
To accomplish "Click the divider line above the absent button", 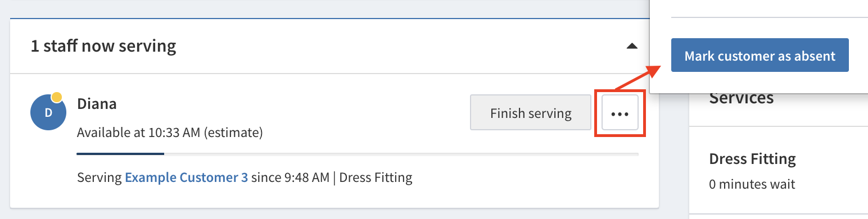I will (770, 17).
